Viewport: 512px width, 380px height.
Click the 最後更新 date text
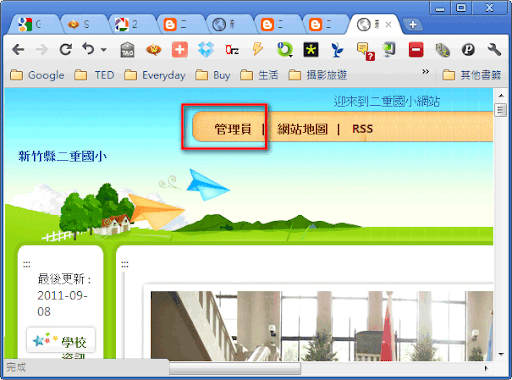click(64, 295)
